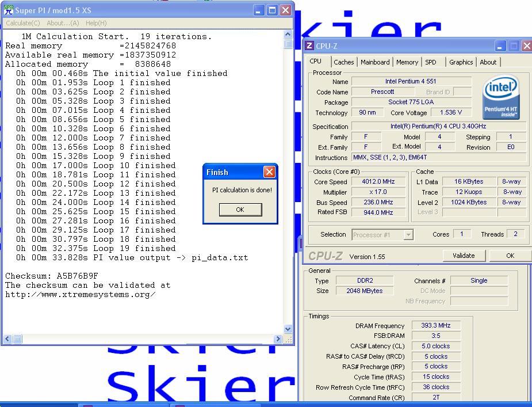Click the Package value 'Socket 775 LGA'
532x407 pixels.
(x=411, y=102)
